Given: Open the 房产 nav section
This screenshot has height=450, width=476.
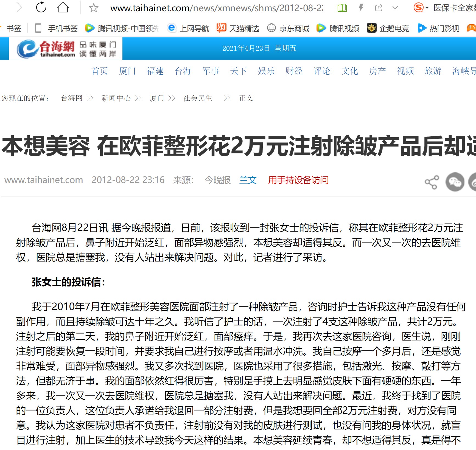Looking at the screenshot, I should 377,71.
